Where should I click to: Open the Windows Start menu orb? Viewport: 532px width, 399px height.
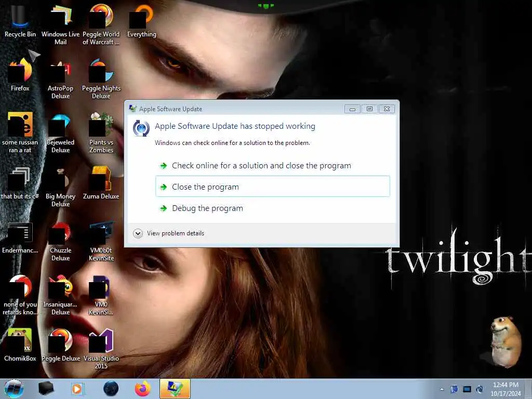(14, 389)
